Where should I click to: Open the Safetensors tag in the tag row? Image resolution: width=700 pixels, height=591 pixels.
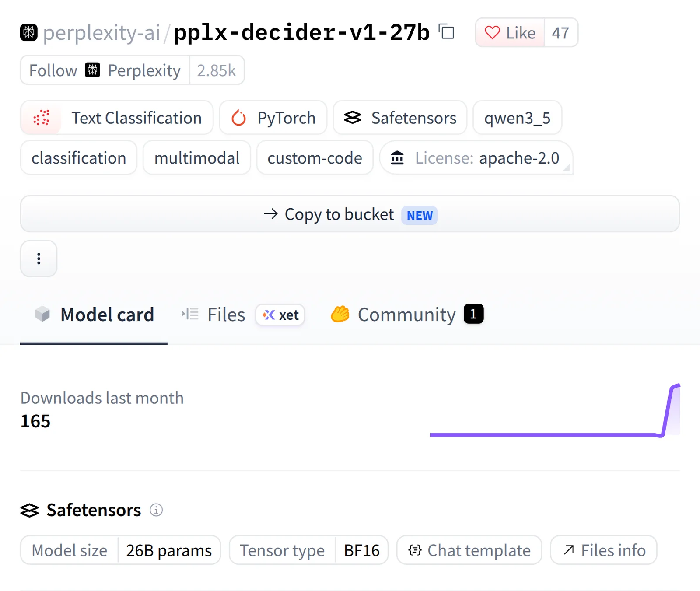click(400, 118)
